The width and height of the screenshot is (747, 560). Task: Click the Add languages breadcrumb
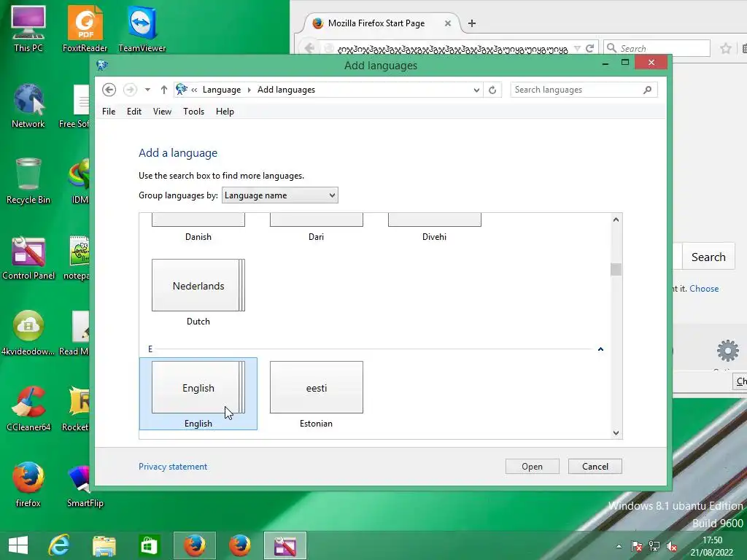[x=286, y=90]
